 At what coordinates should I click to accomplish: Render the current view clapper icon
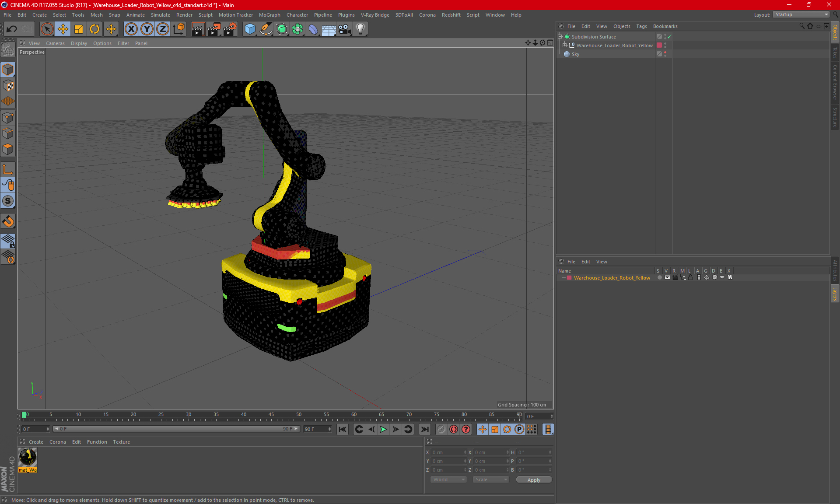pos(198,29)
